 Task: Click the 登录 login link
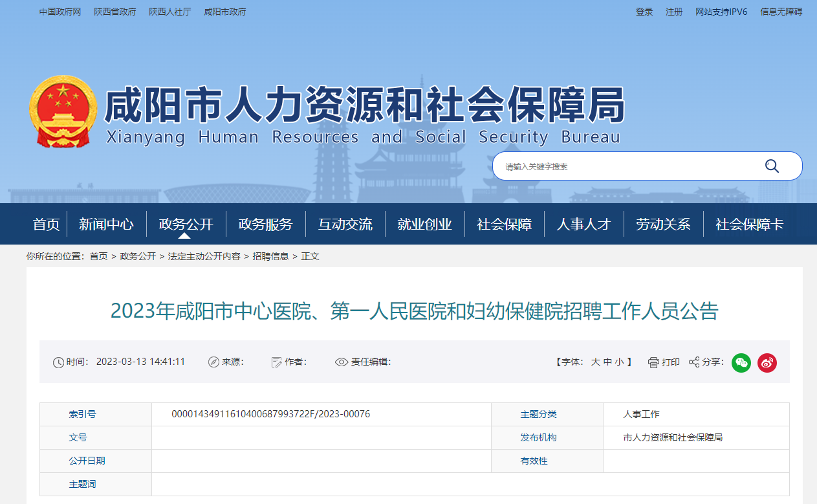click(x=644, y=12)
